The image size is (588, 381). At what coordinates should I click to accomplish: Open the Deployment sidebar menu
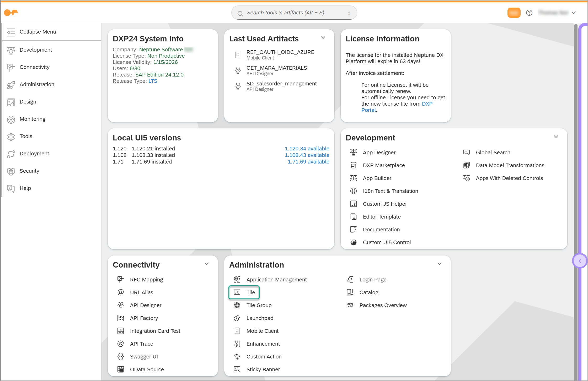coord(34,154)
